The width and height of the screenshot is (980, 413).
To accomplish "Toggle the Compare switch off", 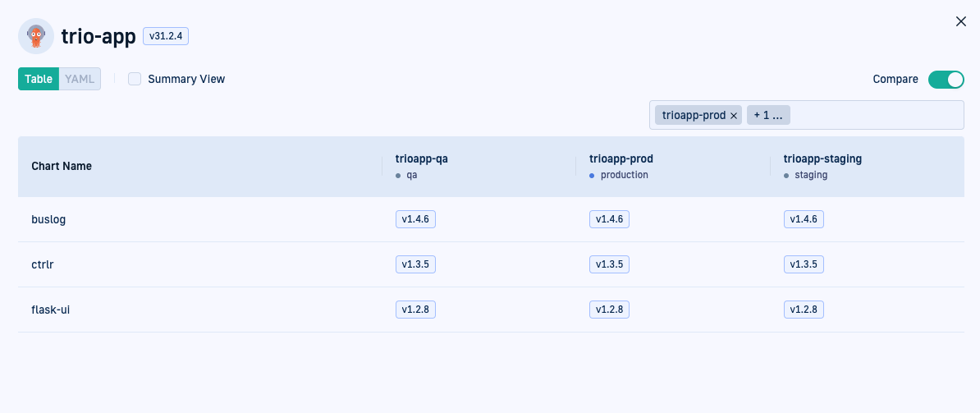I will (x=946, y=80).
